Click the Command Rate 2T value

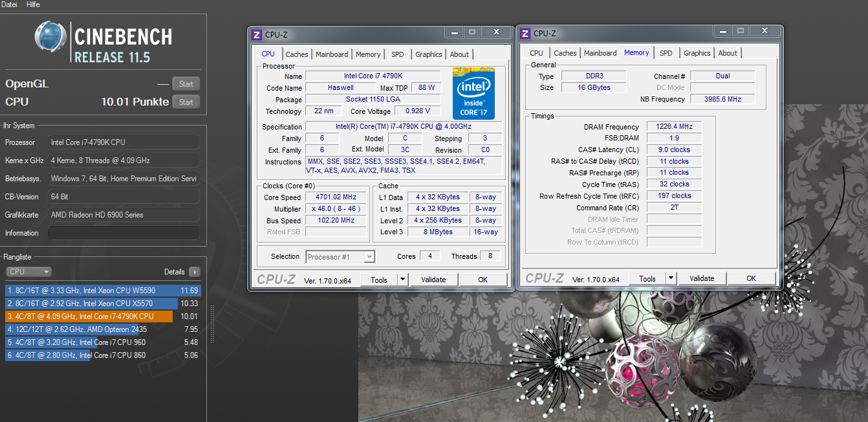click(x=674, y=208)
